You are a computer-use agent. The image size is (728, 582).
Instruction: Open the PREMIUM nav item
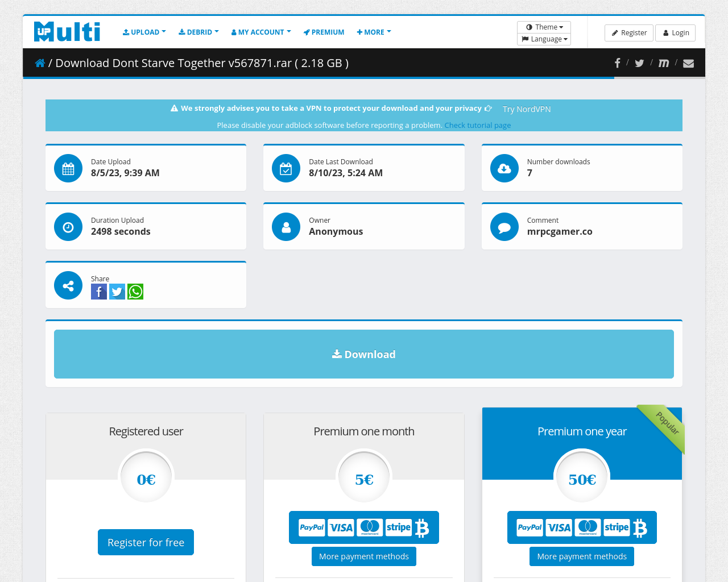(324, 32)
